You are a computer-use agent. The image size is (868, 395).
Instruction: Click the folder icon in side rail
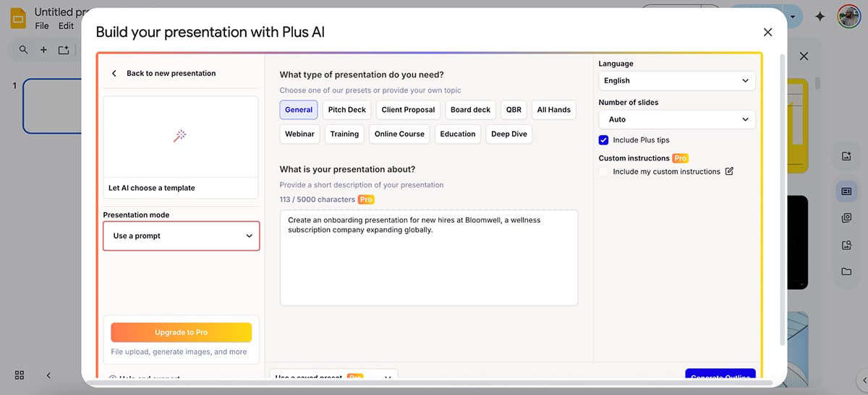tap(846, 271)
